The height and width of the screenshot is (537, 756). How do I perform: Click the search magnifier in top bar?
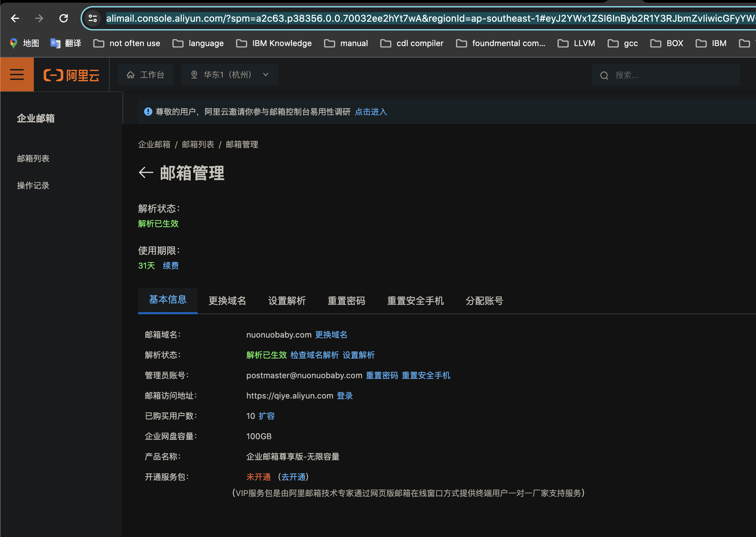[x=604, y=75]
